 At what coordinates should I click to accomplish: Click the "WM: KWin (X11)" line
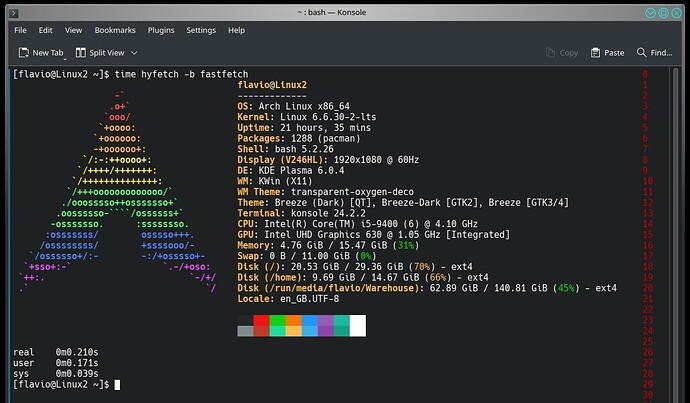275,181
